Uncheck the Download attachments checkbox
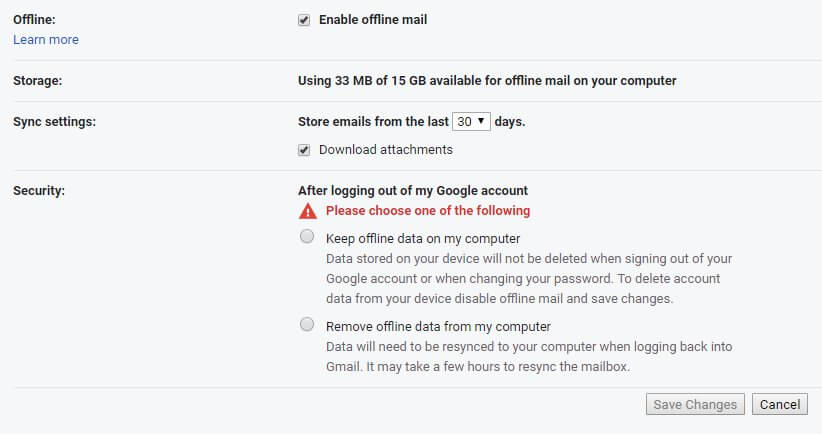Viewport: 822px width, 434px height. [x=304, y=150]
